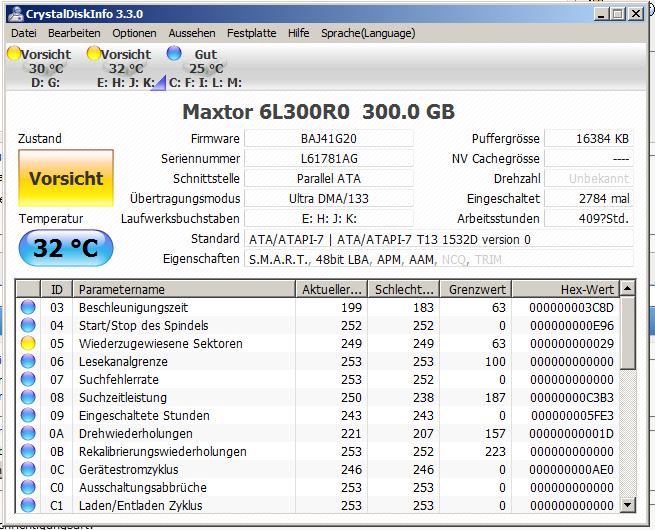The width and height of the screenshot is (655, 530).
Task: Minimize the CrystalDiskInfo window
Action: [x=601, y=14]
